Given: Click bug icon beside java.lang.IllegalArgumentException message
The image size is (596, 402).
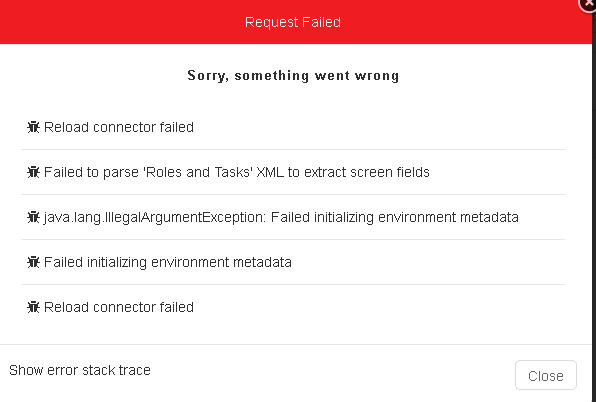Looking at the screenshot, I should 33,217.
